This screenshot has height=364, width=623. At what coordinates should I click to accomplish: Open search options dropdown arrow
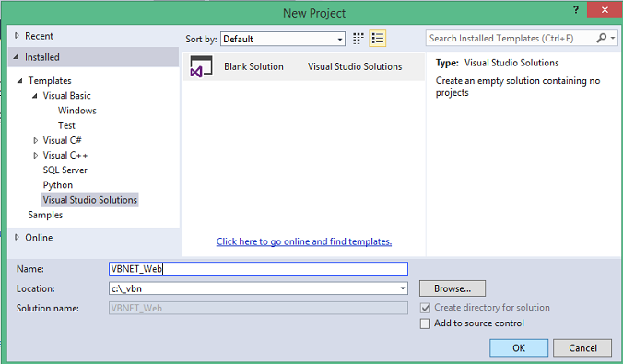[613, 38]
